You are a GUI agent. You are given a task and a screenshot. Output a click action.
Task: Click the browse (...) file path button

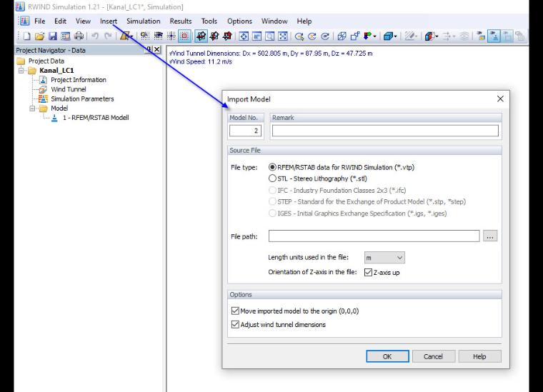tap(490, 236)
